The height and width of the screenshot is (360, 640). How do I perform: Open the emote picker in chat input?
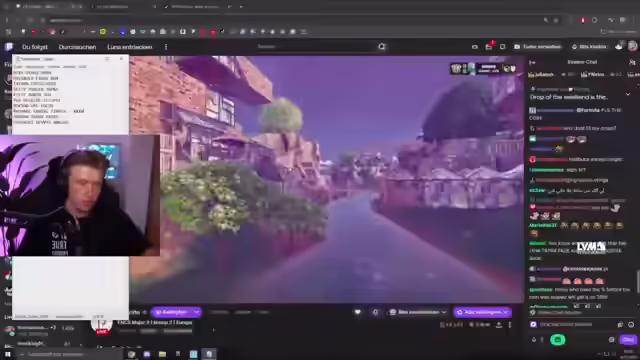coord(631,324)
